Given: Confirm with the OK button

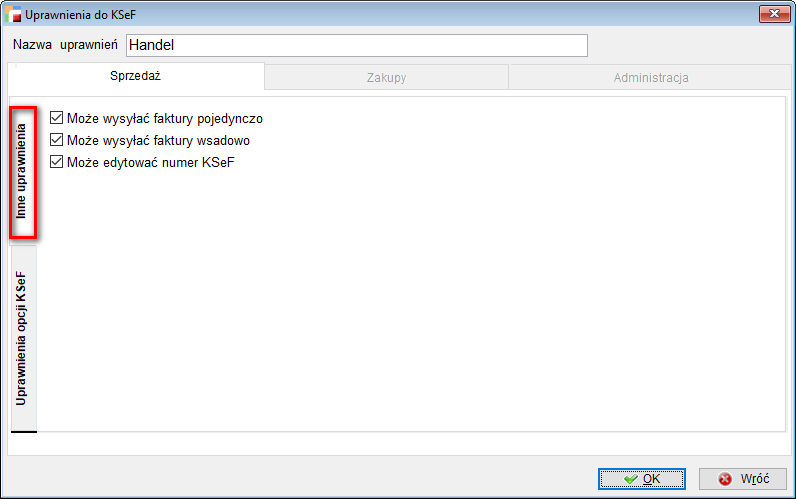Looking at the screenshot, I should point(642,479).
